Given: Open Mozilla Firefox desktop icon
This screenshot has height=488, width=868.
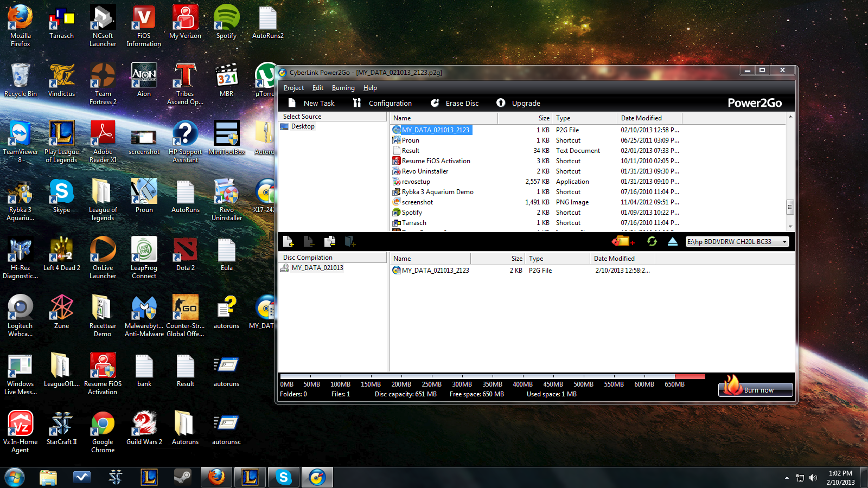Looking at the screenshot, I should pos(20,25).
